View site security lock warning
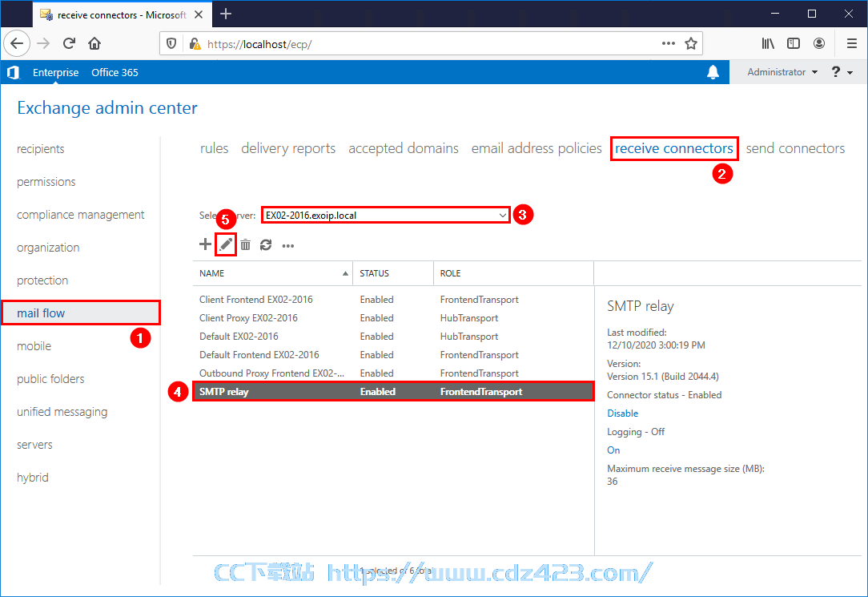Viewport: 868px width, 597px height. 195,44
